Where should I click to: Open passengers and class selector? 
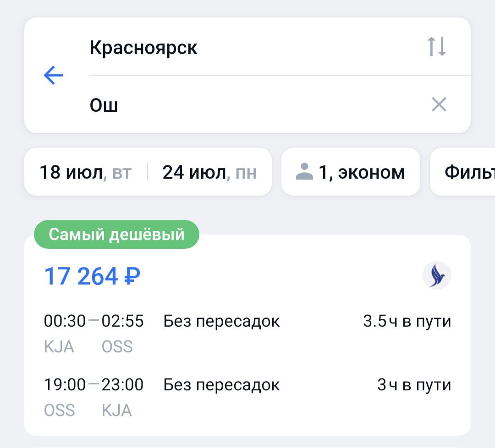pyautogui.click(x=351, y=172)
